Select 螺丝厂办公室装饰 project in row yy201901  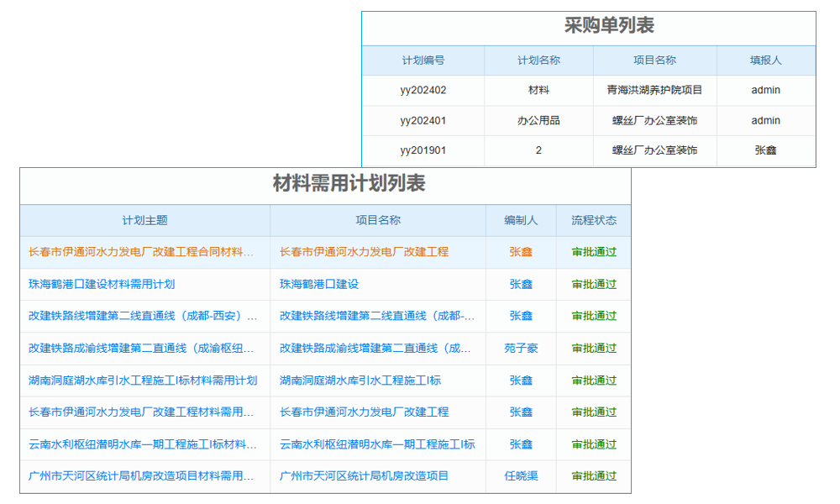pos(654,150)
